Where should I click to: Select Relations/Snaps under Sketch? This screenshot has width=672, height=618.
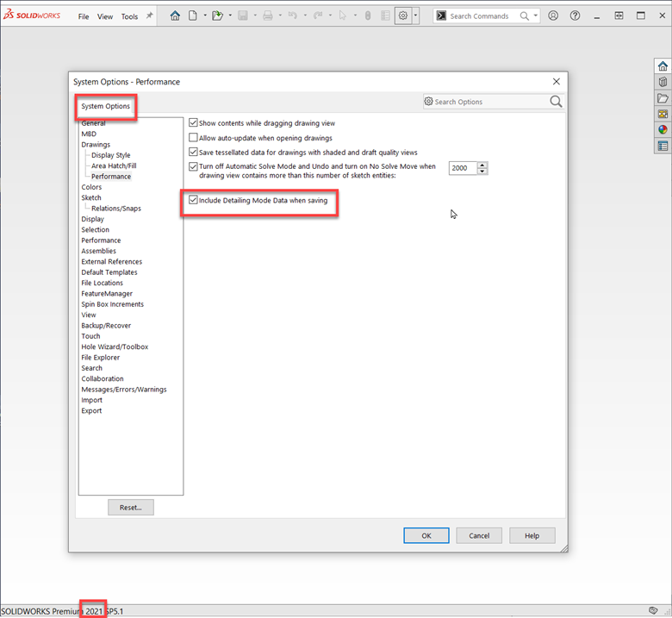[x=116, y=209]
